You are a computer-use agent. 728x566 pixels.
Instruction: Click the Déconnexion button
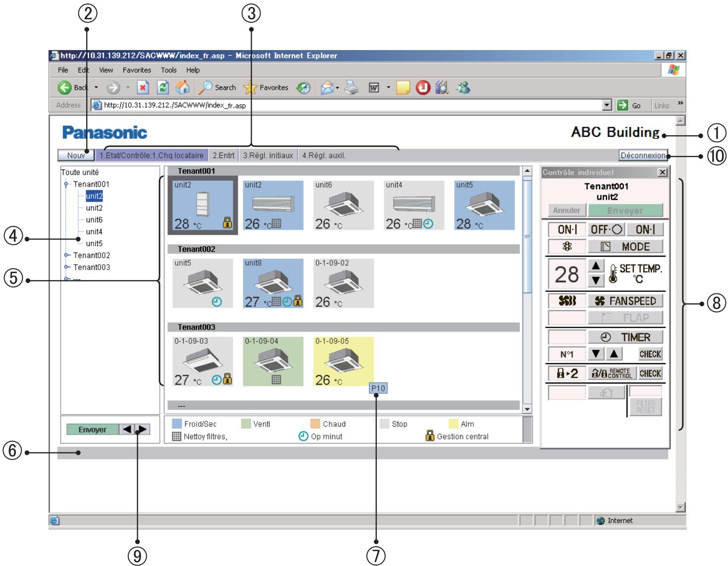pyautogui.click(x=643, y=155)
